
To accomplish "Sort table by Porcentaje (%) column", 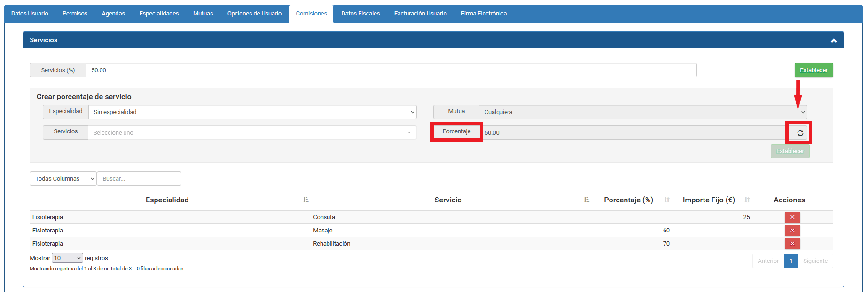I will coord(632,200).
